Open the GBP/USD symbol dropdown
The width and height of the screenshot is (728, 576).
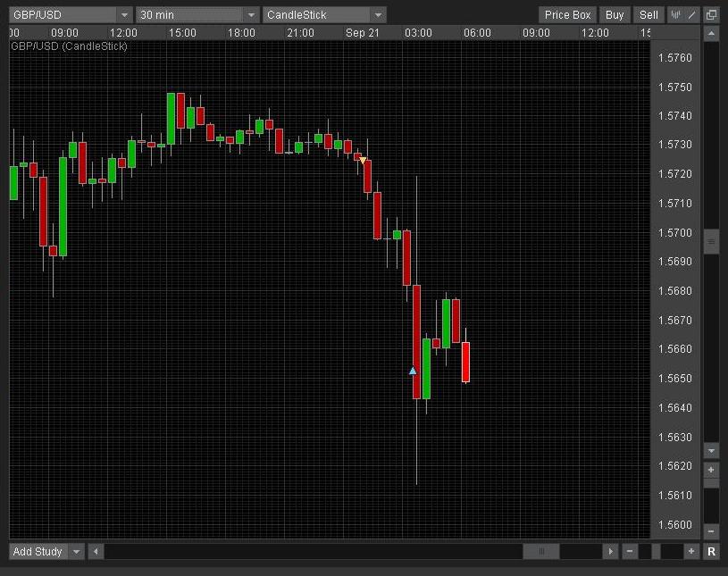point(124,15)
